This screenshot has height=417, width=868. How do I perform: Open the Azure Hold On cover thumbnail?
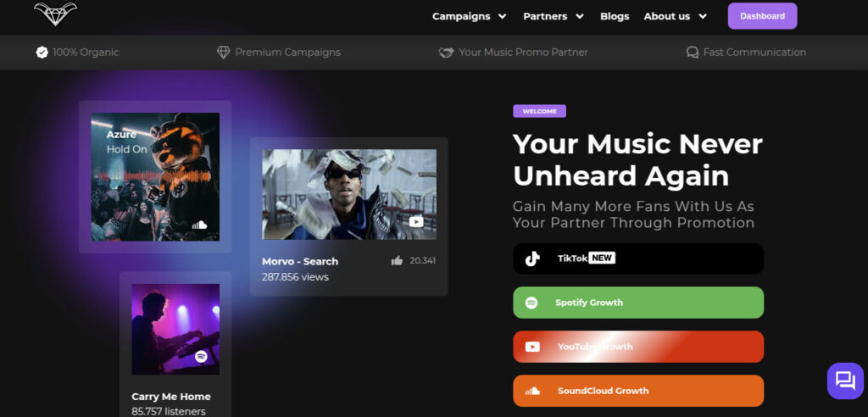(155, 177)
